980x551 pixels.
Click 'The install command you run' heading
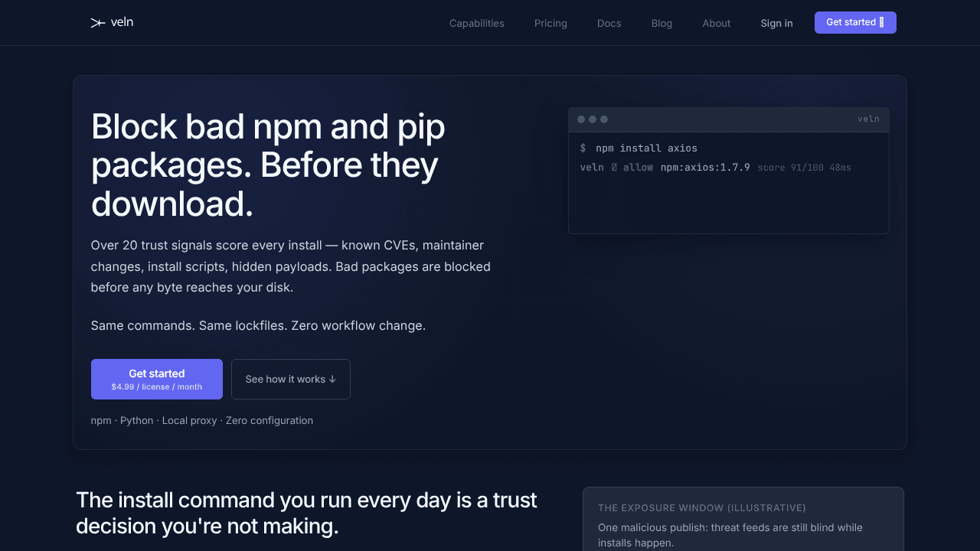[306, 513]
